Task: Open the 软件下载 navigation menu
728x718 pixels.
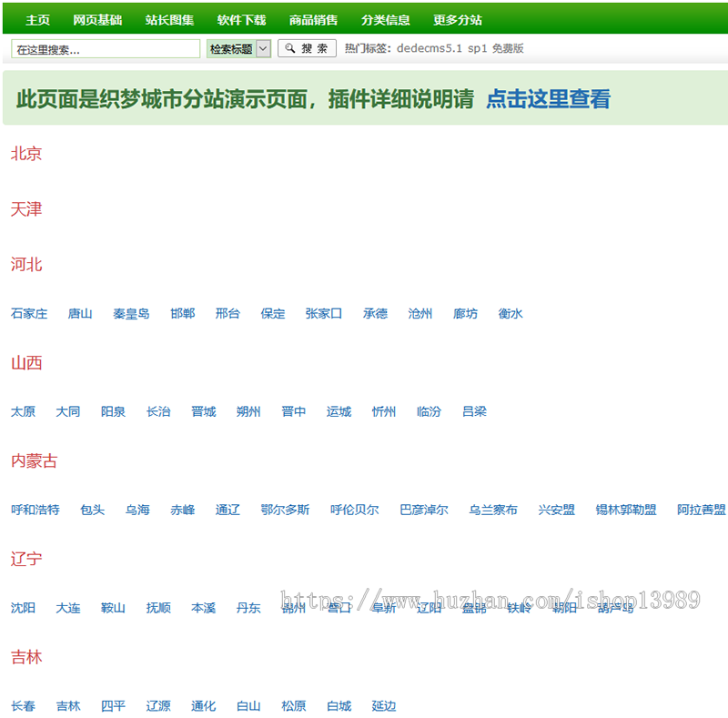Action: 242,18
